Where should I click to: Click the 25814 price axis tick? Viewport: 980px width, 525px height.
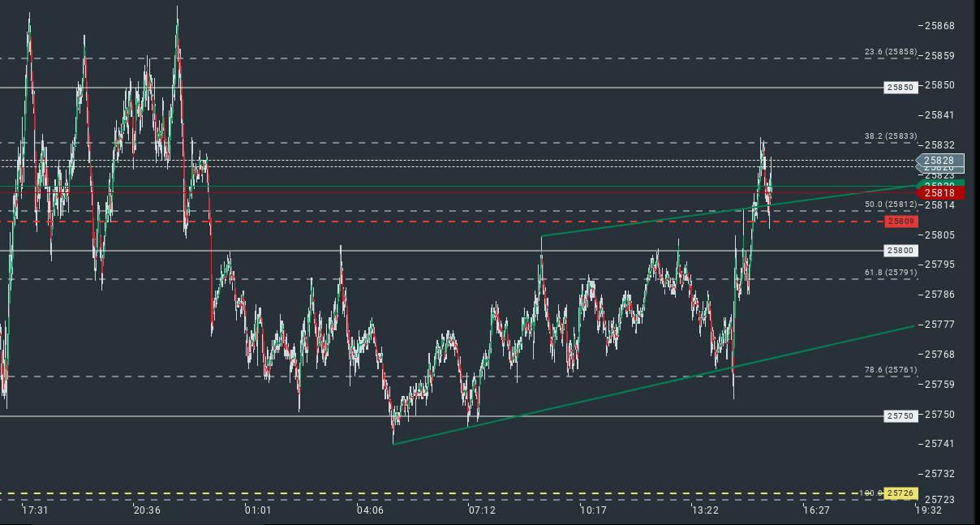[x=939, y=205]
